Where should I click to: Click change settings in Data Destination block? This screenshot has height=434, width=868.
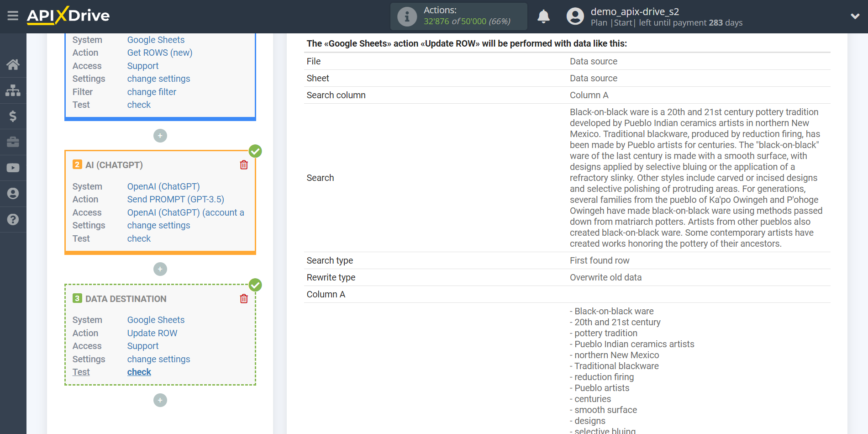pyautogui.click(x=158, y=359)
